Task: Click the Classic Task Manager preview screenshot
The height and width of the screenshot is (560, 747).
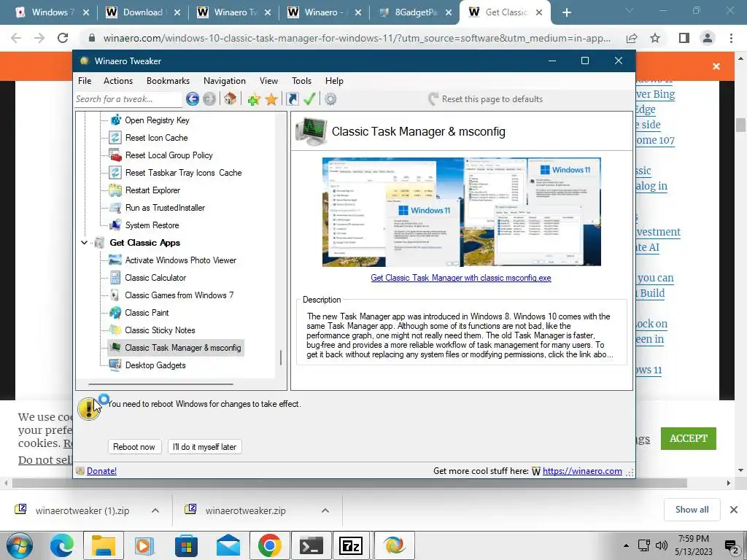Action: coord(461,212)
